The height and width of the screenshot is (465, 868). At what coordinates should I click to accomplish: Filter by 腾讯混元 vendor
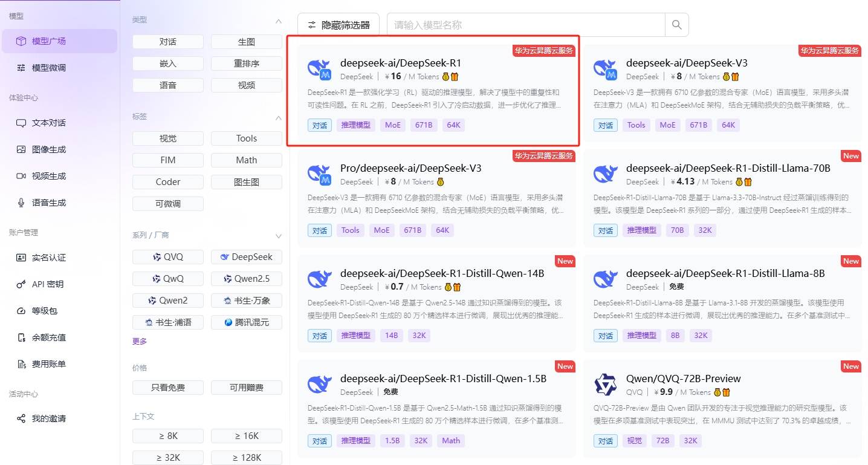[x=247, y=322]
